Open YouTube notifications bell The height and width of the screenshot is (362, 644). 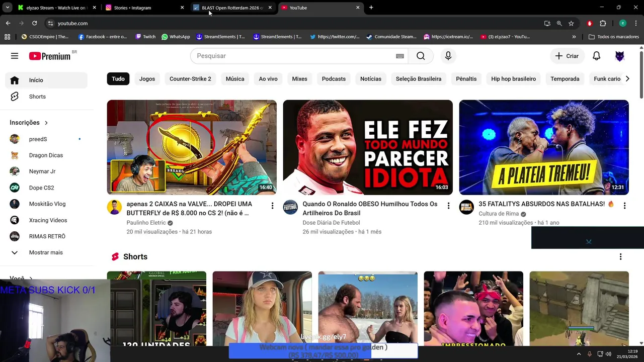point(596,56)
